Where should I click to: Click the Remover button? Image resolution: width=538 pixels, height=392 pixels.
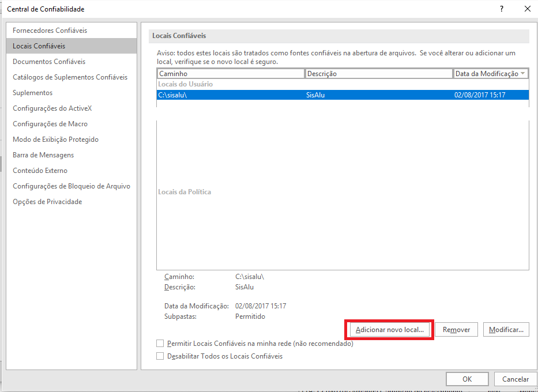456,330
